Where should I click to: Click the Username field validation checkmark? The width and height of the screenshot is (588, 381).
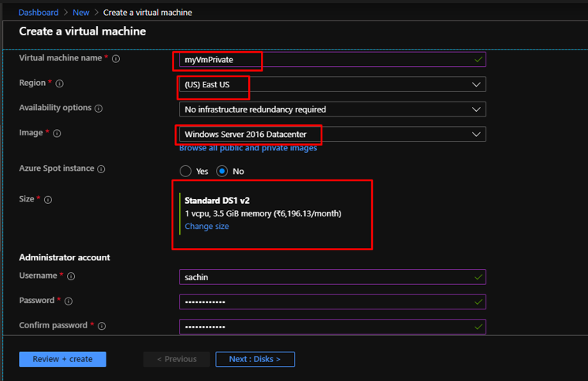tap(478, 277)
